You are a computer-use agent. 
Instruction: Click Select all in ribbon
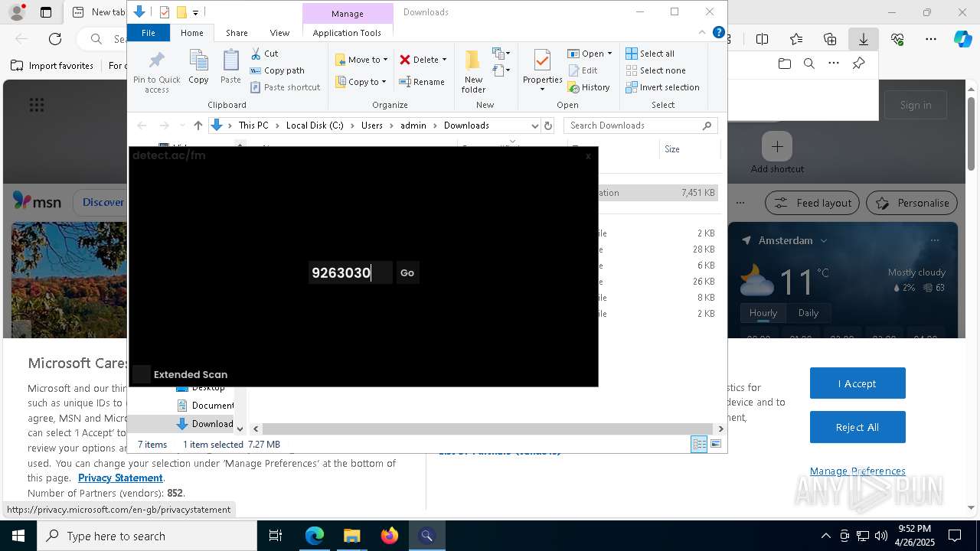tap(650, 54)
